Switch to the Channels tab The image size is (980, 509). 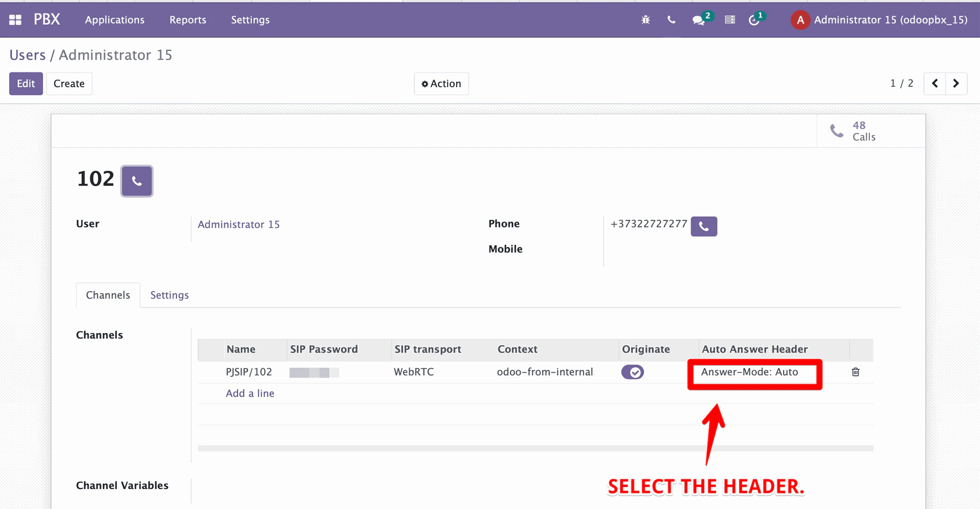[108, 295]
